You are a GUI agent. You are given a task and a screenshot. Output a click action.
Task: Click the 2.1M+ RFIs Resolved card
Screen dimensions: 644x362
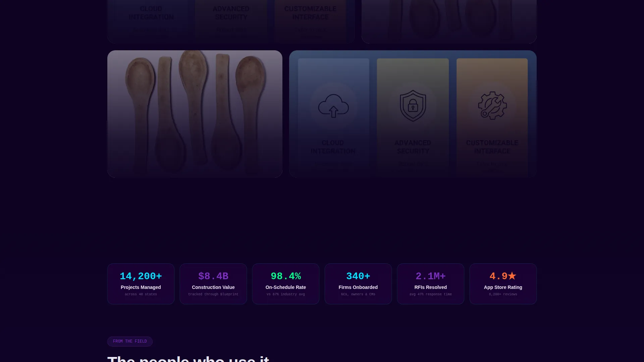click(x=431, y=284)
